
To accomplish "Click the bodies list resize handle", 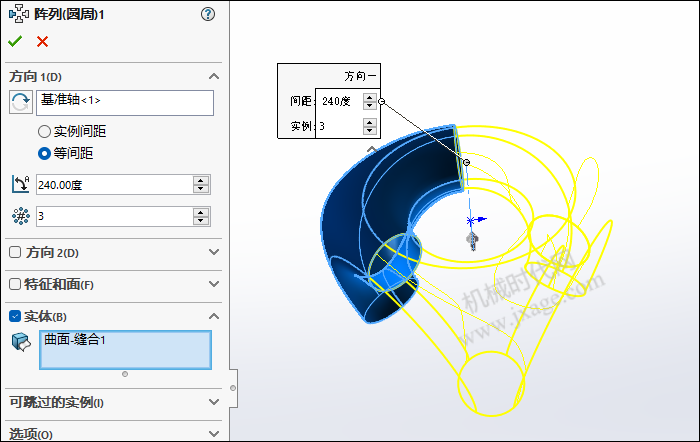I will (x=125, y=374).
